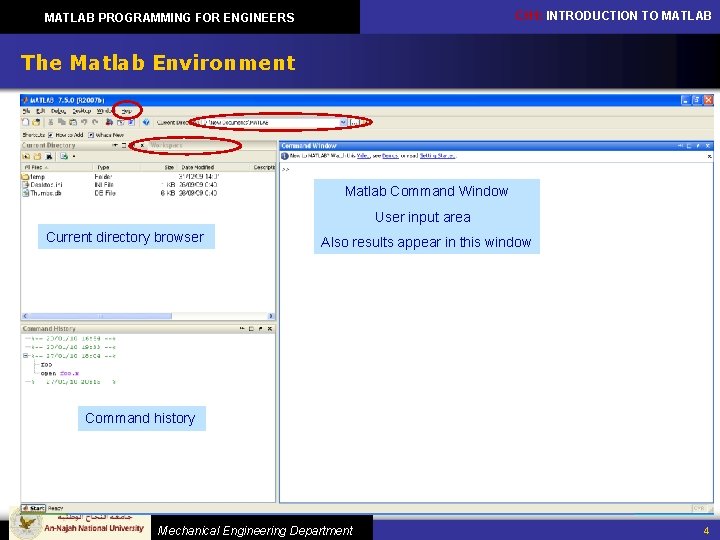The height and width of the screenshot is (540, 720).
Task: Maximize the Command History panel
Action: [251, 329]
